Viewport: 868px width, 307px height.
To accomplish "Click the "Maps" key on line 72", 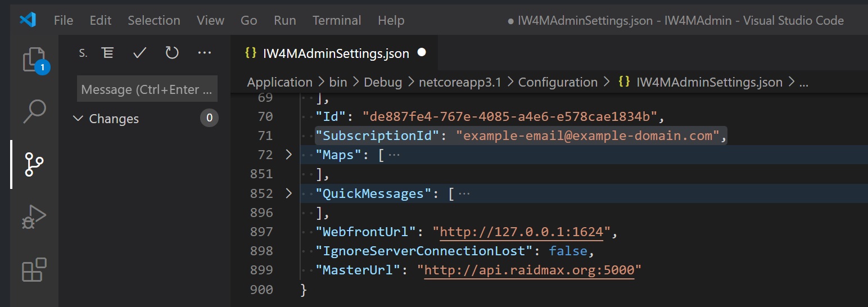I will pos(338,155).
